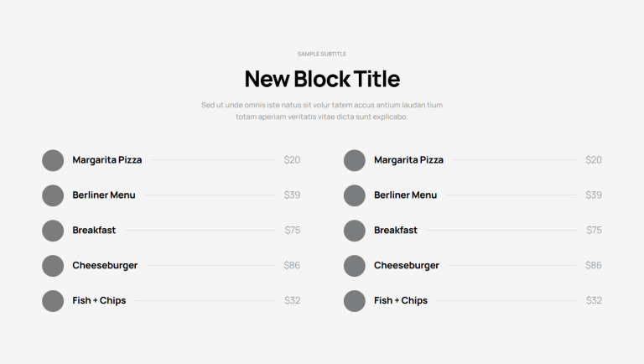Click the description paragraph starting "Sed ut unde"
Screen dimensions: 644x364
(322, 111)
